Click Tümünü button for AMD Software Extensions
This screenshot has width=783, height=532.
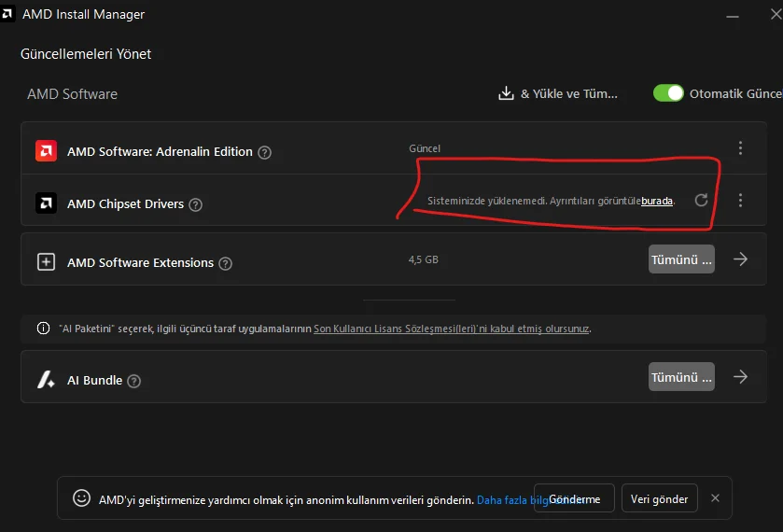(x=681, y=259)
